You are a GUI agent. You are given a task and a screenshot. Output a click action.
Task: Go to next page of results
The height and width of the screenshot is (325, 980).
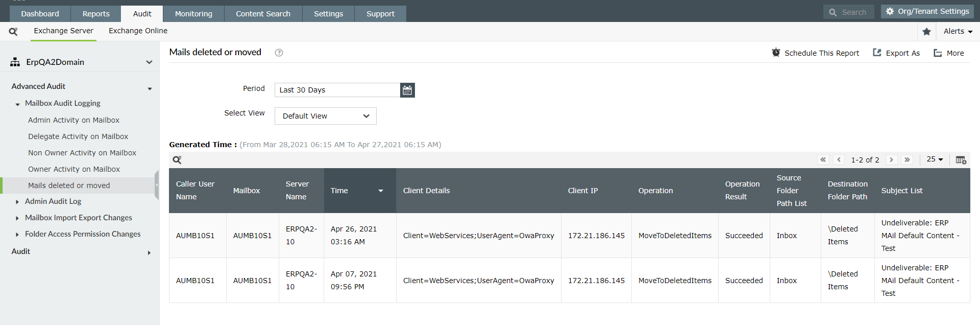[x=891, y=159]
